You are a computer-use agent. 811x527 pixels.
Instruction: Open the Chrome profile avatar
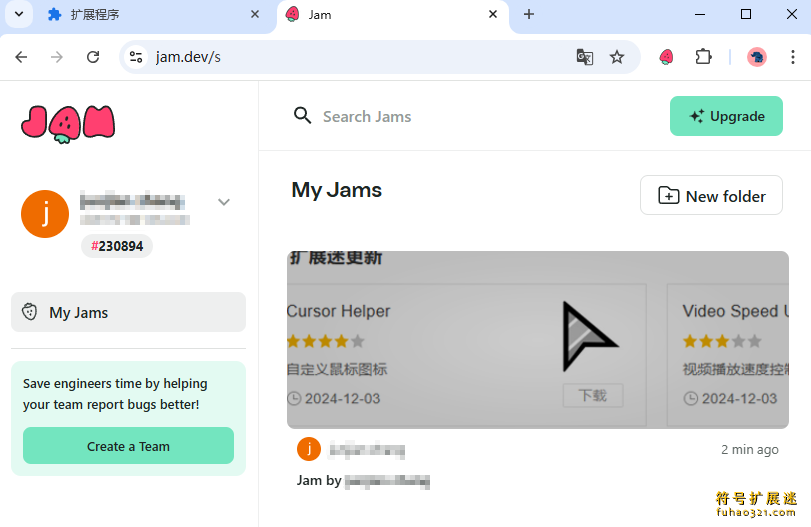(757, 57)
